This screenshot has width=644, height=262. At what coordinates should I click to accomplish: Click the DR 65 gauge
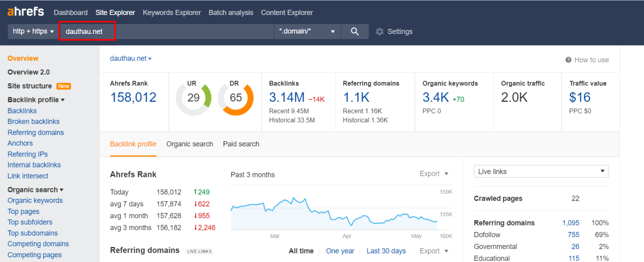point(236,98)
